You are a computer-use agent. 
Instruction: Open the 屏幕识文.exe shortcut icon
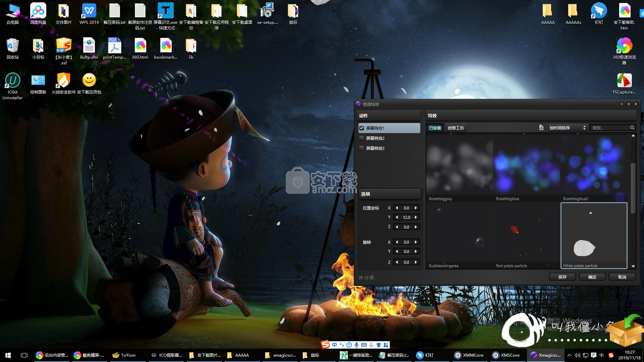(166, 16)
